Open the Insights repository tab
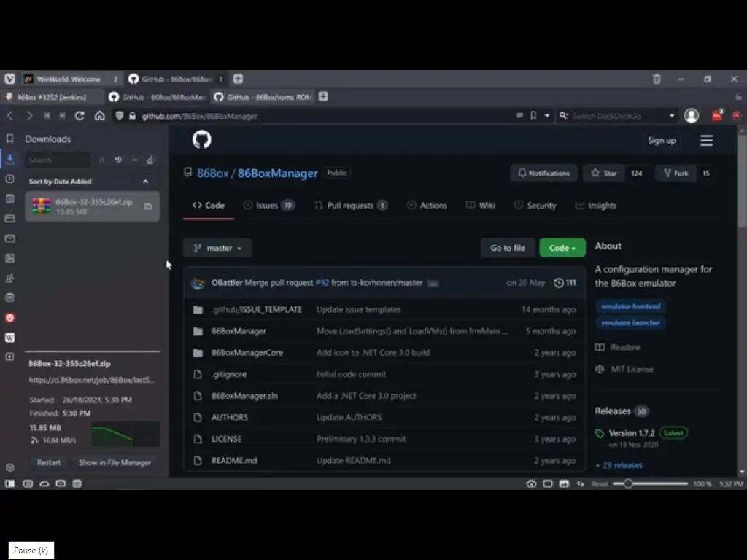Image resolution: width=747 pixels, height=560 pixels. click(595, 205)
